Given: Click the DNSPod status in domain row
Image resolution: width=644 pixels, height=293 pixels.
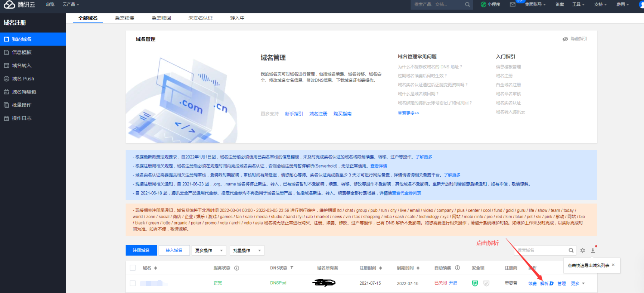Looking at the screenshot, I should 278,283.
